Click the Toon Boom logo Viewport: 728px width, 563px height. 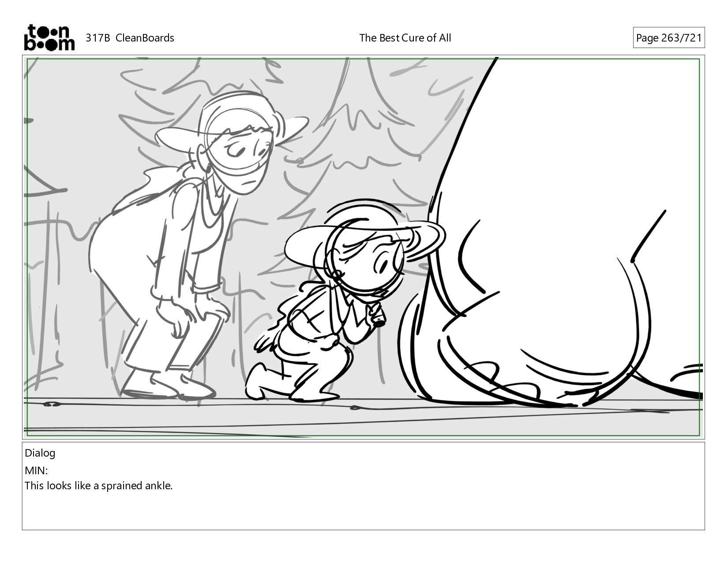point(49,38)
